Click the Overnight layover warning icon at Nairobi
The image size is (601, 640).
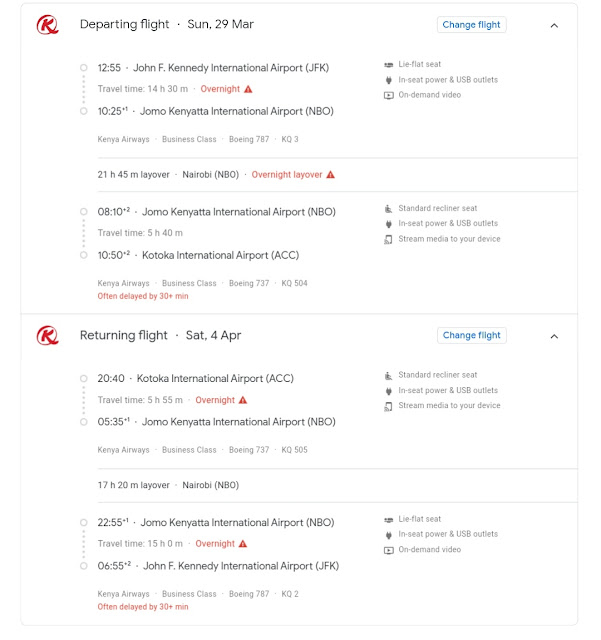[x=331, y=175]
